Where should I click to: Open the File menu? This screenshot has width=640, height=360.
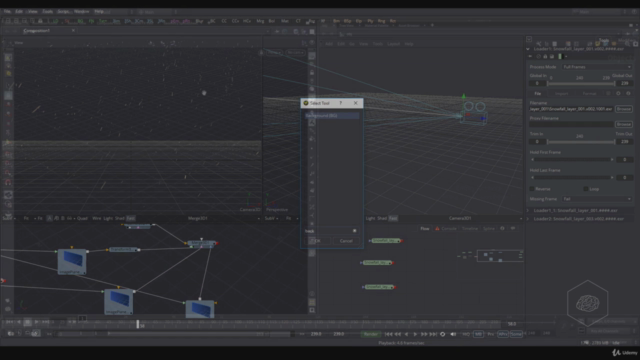coord(7,11)
